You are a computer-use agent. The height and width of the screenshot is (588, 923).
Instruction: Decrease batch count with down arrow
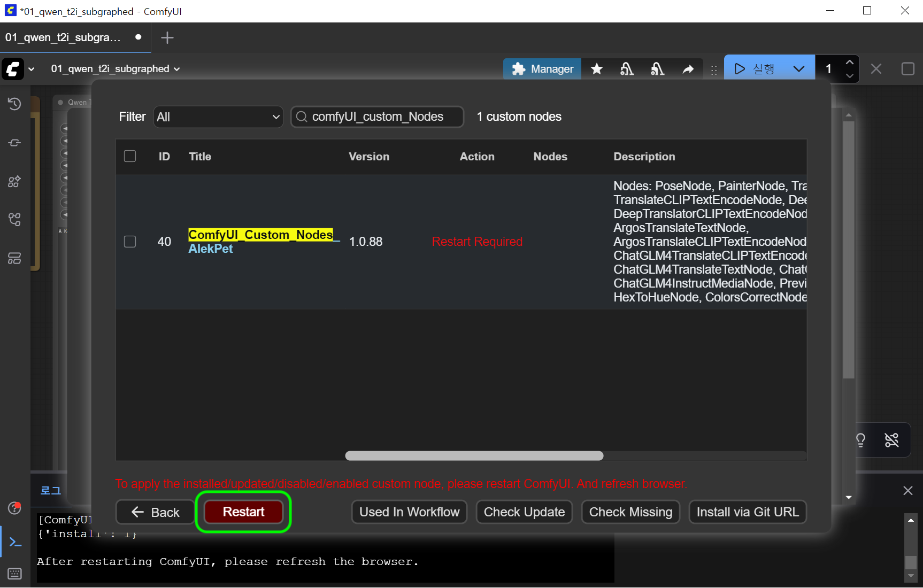850,76
